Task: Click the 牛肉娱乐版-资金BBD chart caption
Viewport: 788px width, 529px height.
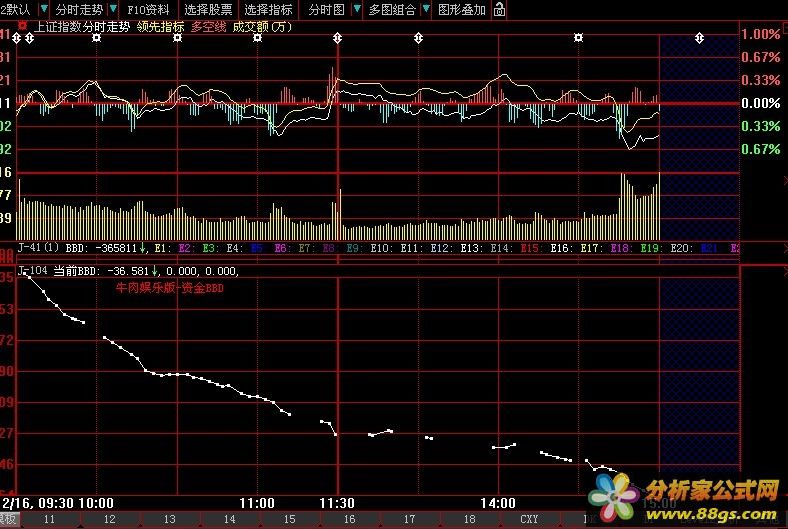Action: coord(170,288)
